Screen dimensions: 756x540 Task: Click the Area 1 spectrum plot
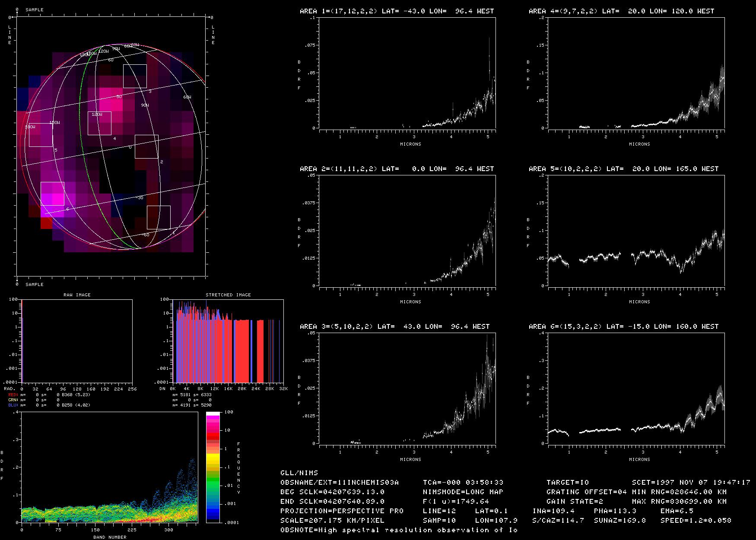point(407,73)
